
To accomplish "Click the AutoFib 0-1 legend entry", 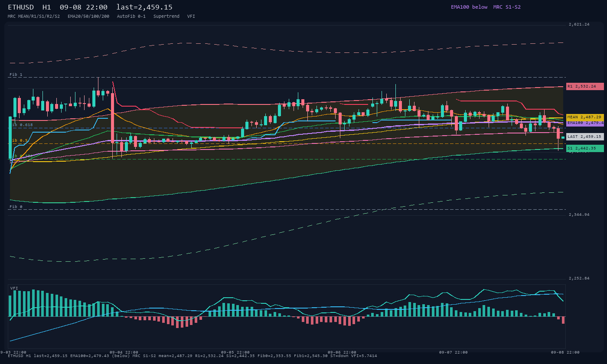I will click(x=131, y=16).
